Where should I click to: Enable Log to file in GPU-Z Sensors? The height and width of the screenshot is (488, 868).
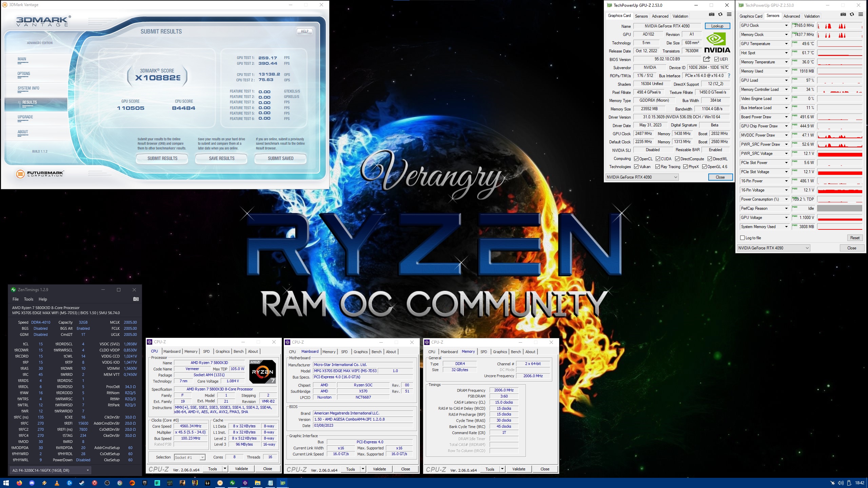click(743, 238)
